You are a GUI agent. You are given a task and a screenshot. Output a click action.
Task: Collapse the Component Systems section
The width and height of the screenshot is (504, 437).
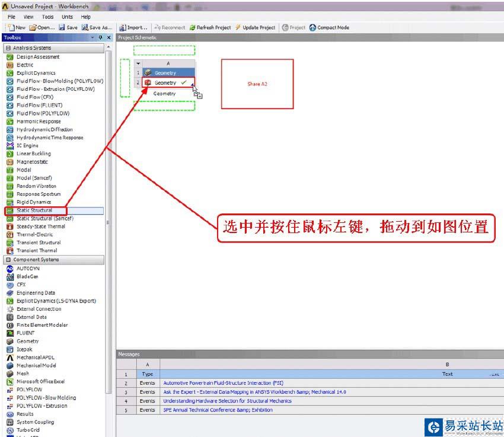(8, 260)
